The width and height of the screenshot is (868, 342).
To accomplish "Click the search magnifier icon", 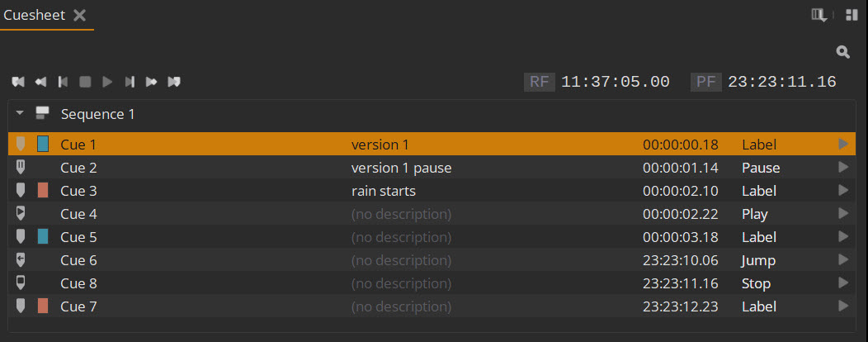I will pos(842,52).
